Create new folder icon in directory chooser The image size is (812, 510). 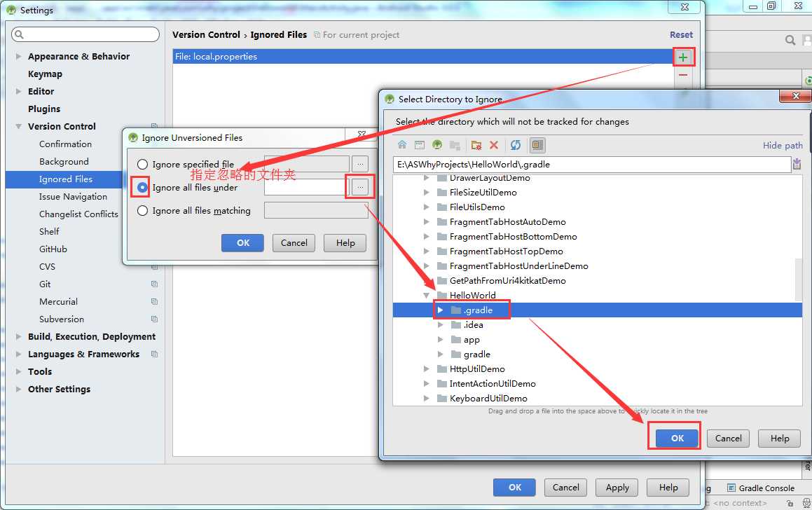(476, 145)
